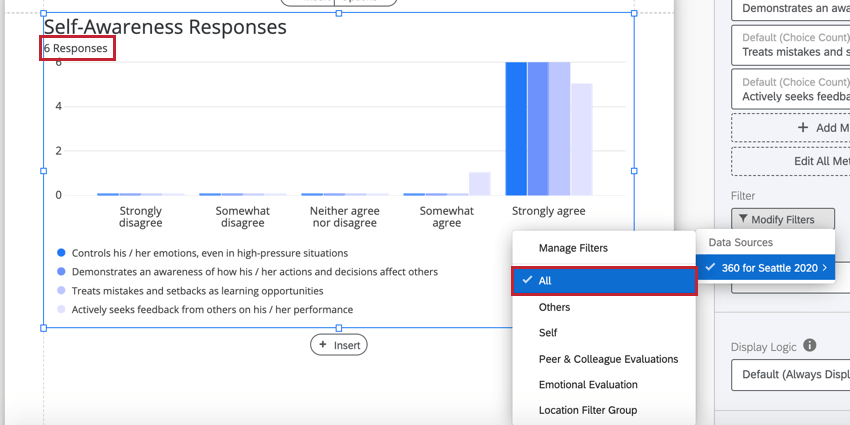Click the funnel icon on Modify Filters
This screenshot has height=425, width=850.
pos(742,220)
